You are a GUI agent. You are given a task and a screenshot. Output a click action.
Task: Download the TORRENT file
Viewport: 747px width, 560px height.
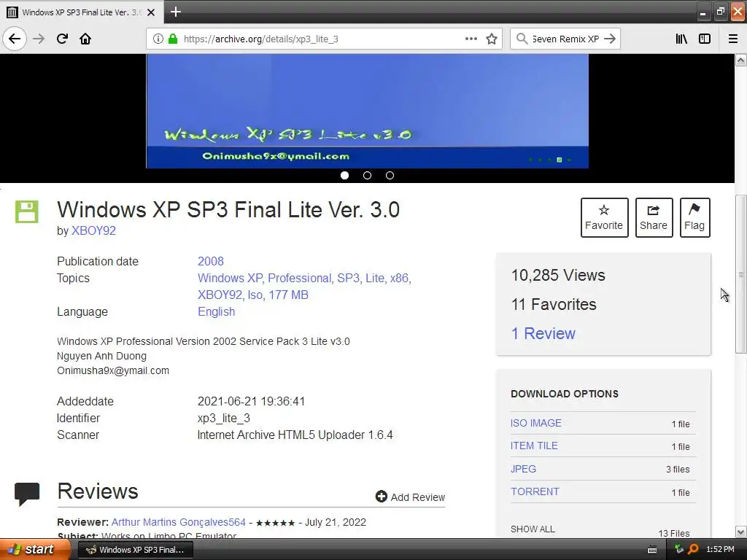click(x=535, y=492)
